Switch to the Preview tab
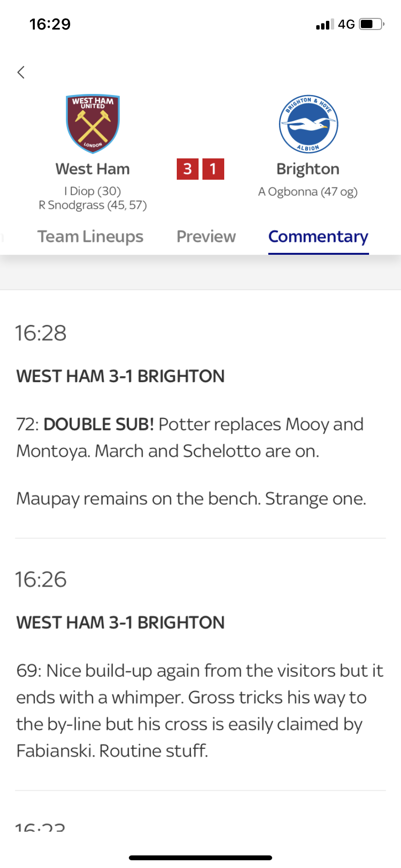 tap(206, 236)
